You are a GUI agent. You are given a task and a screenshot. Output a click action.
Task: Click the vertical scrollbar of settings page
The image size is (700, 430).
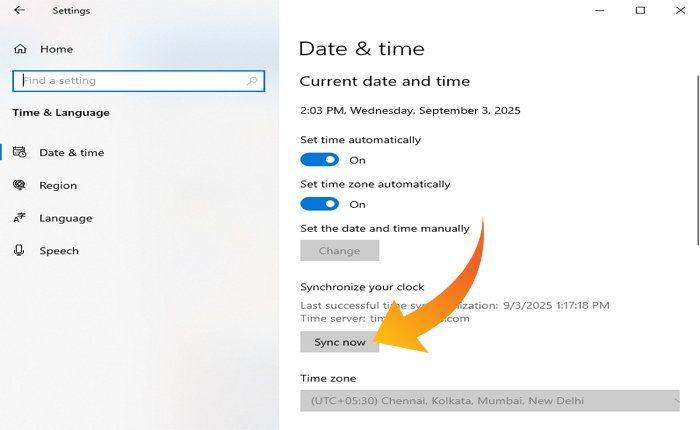pos(698,160)
